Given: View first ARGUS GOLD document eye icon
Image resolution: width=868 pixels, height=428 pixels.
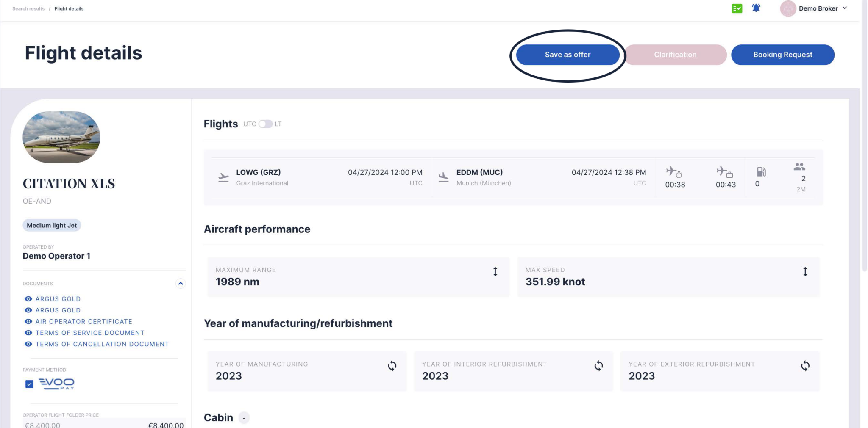Looking at the screenshot, I should pyautogui.click(x=28, y=299).
